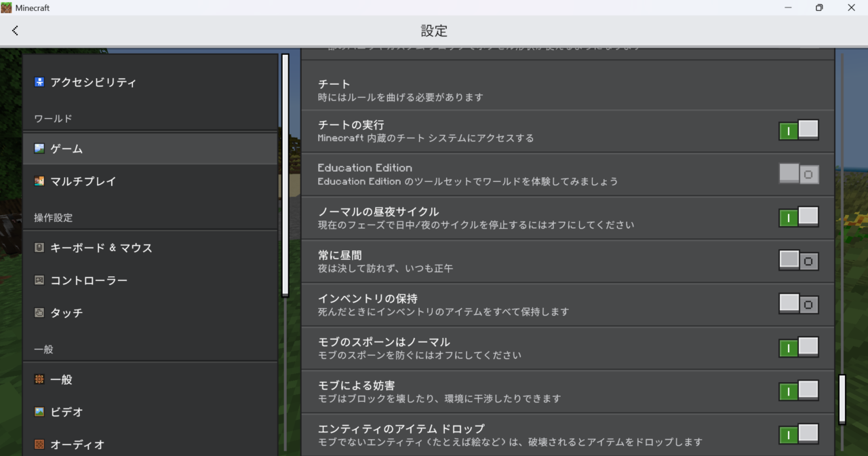Image resolution: width=868 pixels, height=456 pixels.
Task: Click the settings panel scrollbar handle
Action: pos(842,399)
